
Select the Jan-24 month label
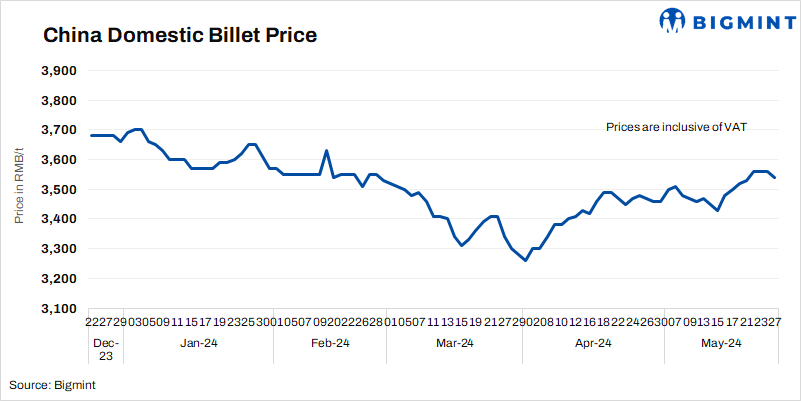pos(198,343)
